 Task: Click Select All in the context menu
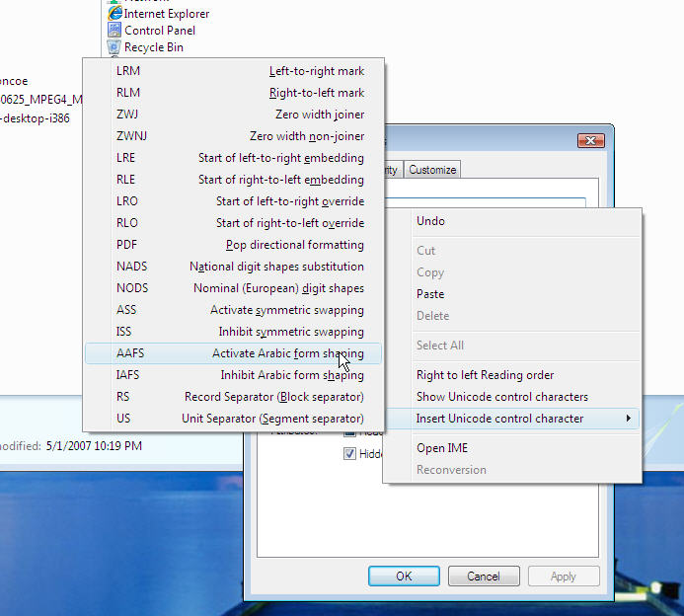[x=512, y=346]
